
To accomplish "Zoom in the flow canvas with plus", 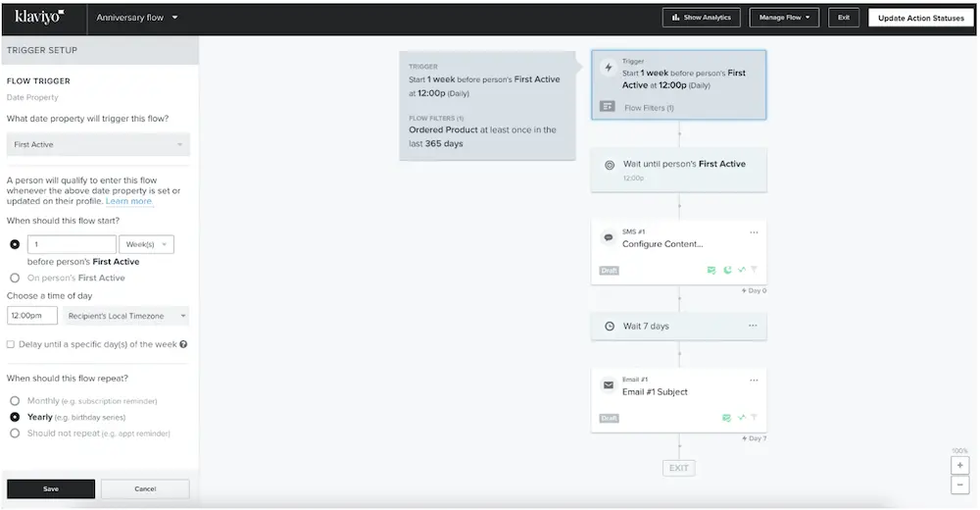I will click(959, 466).
